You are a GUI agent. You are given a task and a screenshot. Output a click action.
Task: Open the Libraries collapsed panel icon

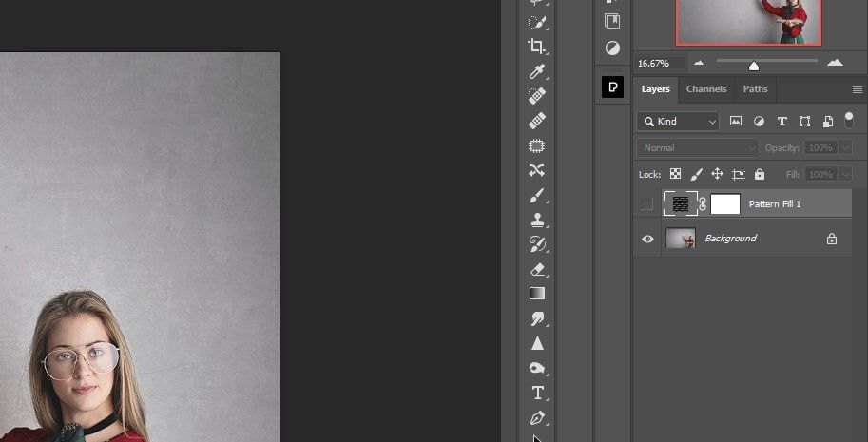coord(612,22)
